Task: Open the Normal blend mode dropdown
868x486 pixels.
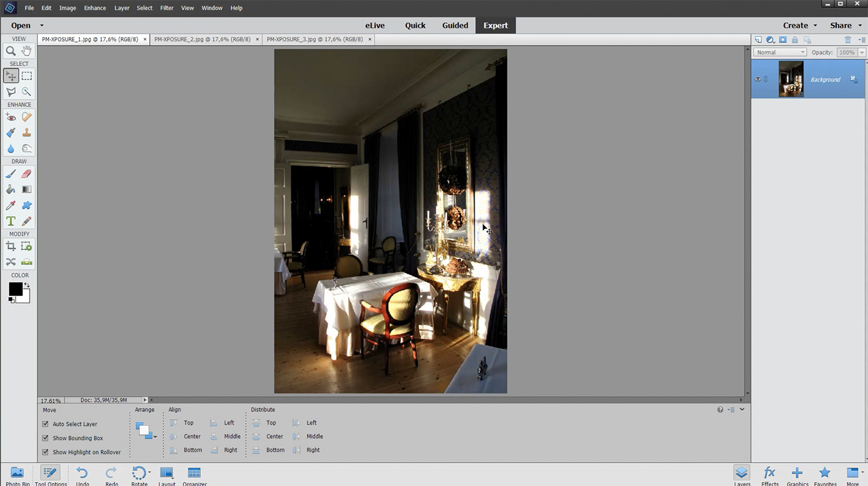Action: point(779,52)
